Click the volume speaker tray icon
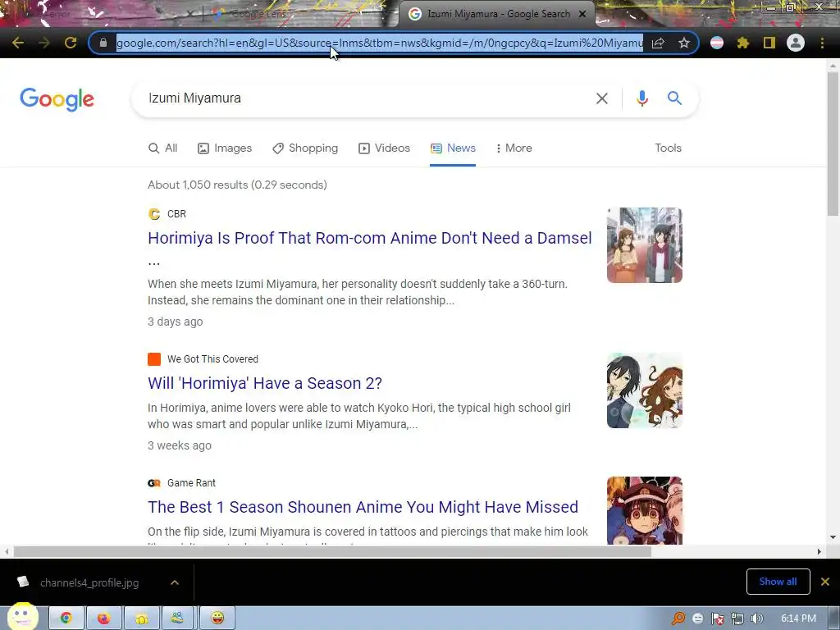This screenshot has width=840, height=630. click(756, 619)
